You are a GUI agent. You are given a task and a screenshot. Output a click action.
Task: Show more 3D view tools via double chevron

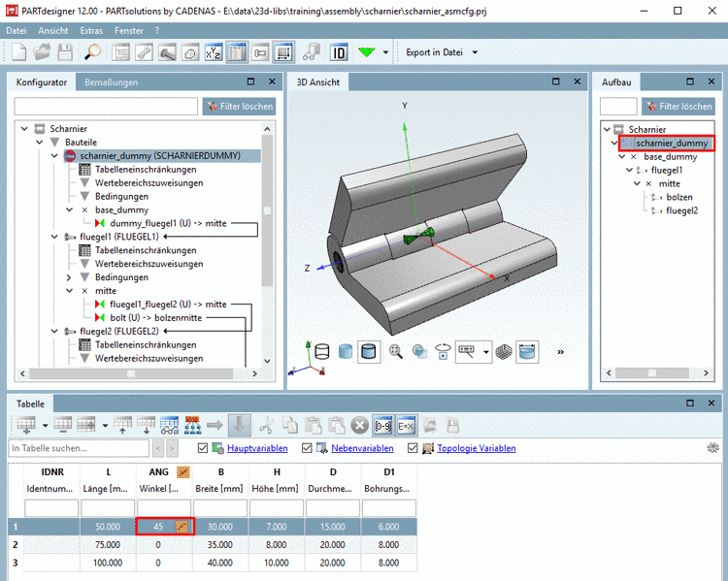tap(560, 352)
